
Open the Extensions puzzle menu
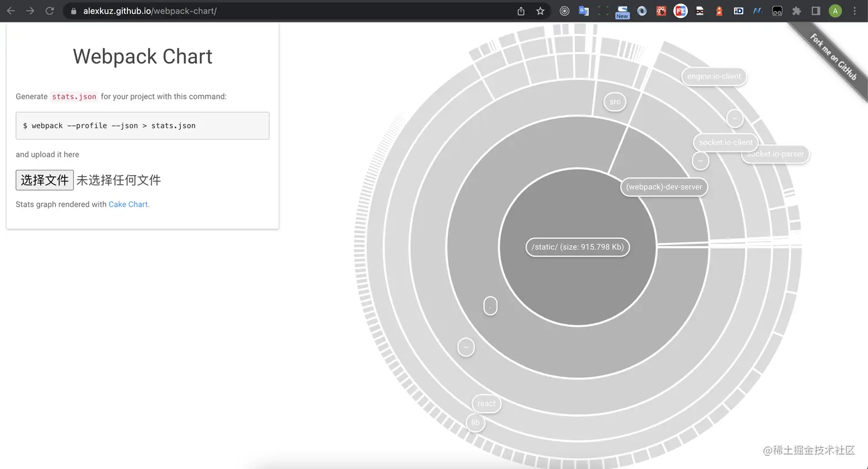(796, 11)
